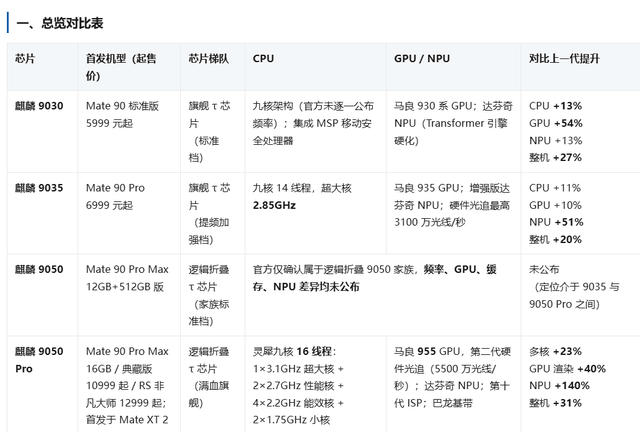640x432 pixels.
Task: Click NPU +140% in 麒麟 9050 Pro row
Action: (x=559, y=385)
